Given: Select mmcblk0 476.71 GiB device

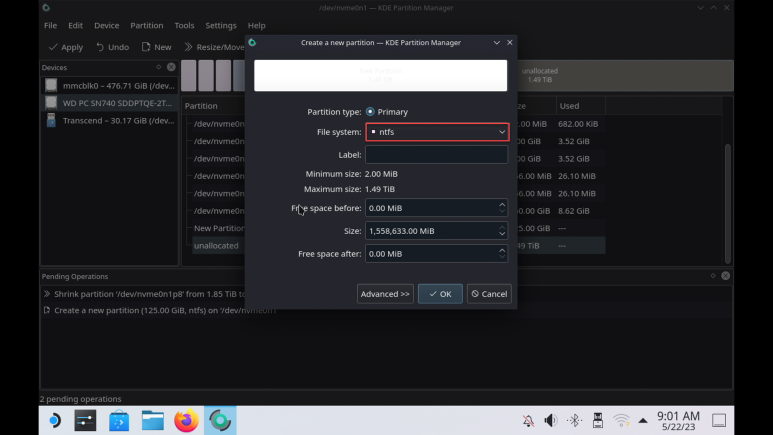Looking at the screenshot, I should tap(109, 85).
